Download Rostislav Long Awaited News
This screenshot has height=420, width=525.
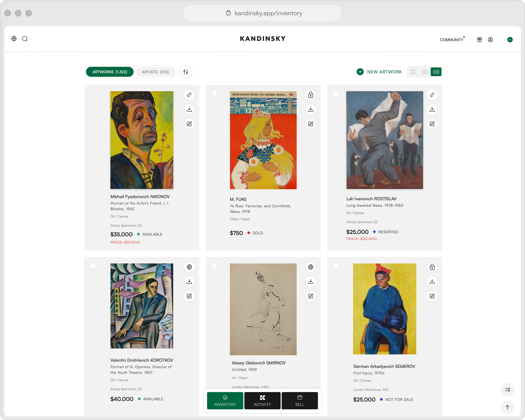[432, 109]
